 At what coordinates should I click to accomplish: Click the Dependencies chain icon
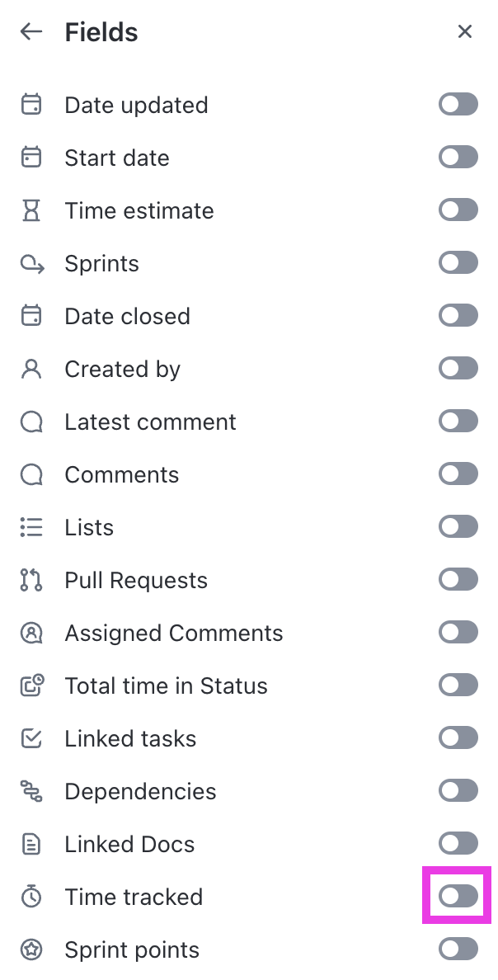pyautogui.click(x=31, y=791)
